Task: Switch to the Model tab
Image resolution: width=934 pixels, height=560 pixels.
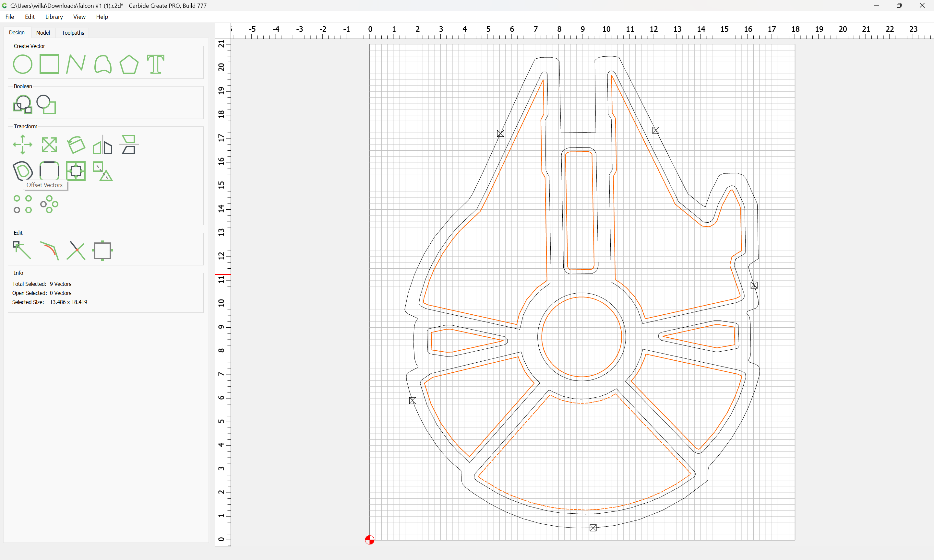Action: coord(43,33)
